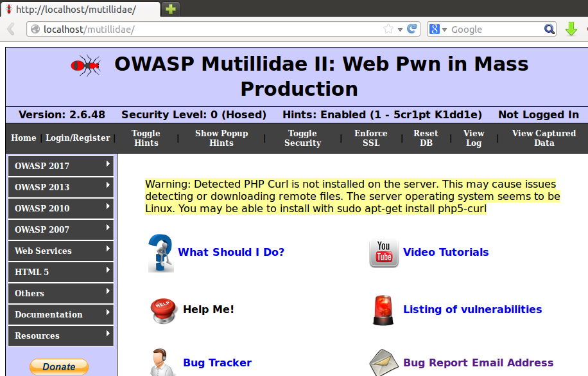Click the PHP Curl warning message
Screen dimensions: 588x376
point(352,196)
